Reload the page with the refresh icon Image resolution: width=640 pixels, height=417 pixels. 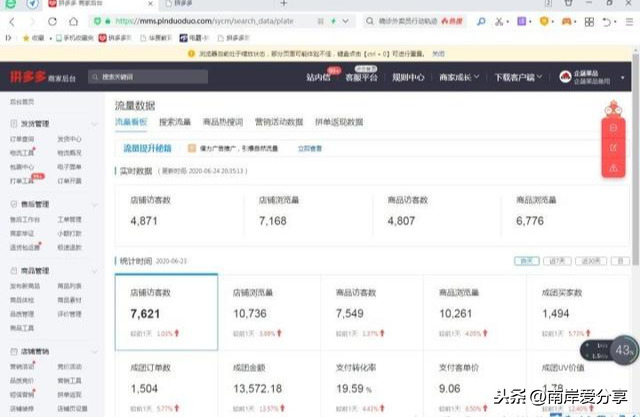(x=52, y=21)
